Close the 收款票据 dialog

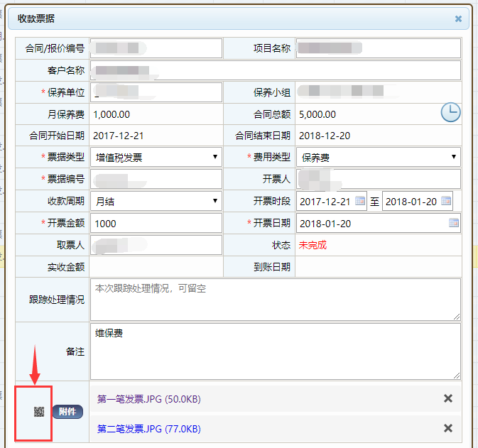click(458, 18)
